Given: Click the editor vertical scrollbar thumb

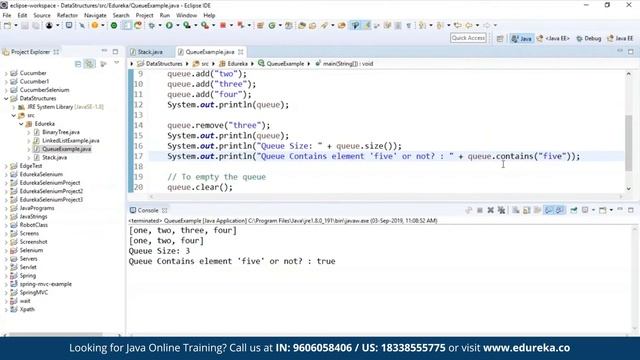Looking at the screenshot, I should [x=629, y=143].
